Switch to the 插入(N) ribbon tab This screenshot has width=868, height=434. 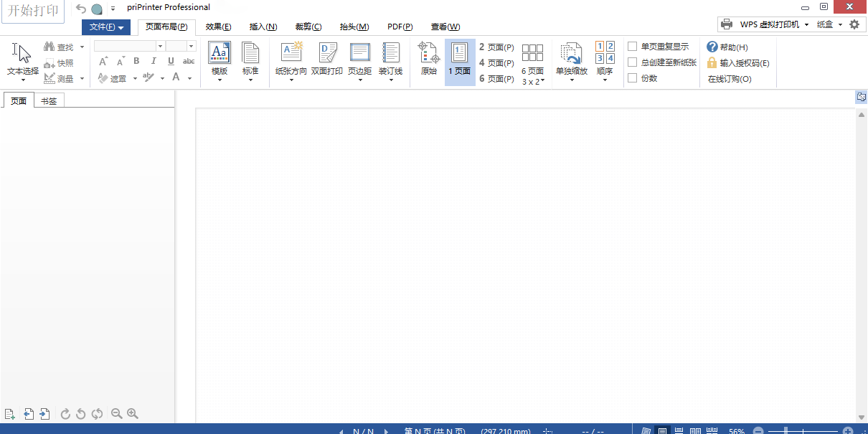click(263, 27)
